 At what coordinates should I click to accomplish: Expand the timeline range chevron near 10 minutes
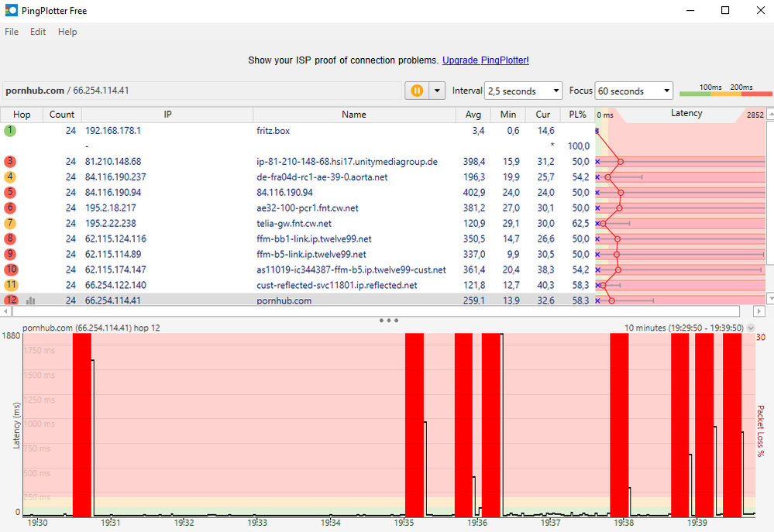tap(751, 328)
